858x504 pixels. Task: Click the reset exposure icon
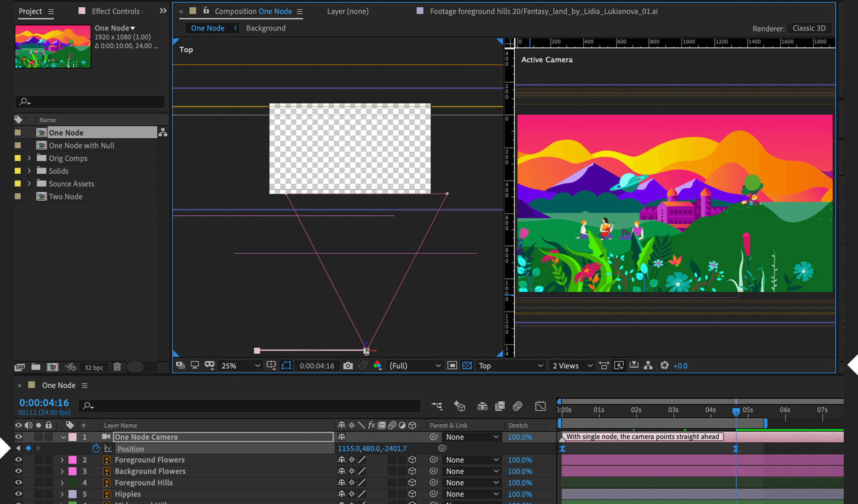click(x=664, y=366)
